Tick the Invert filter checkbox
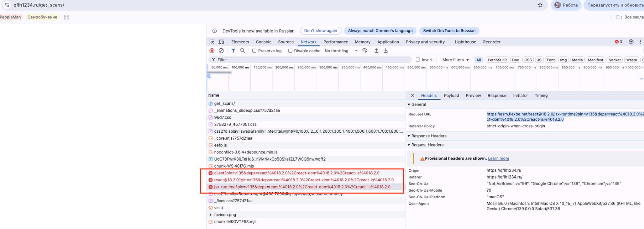 point(418,60)
